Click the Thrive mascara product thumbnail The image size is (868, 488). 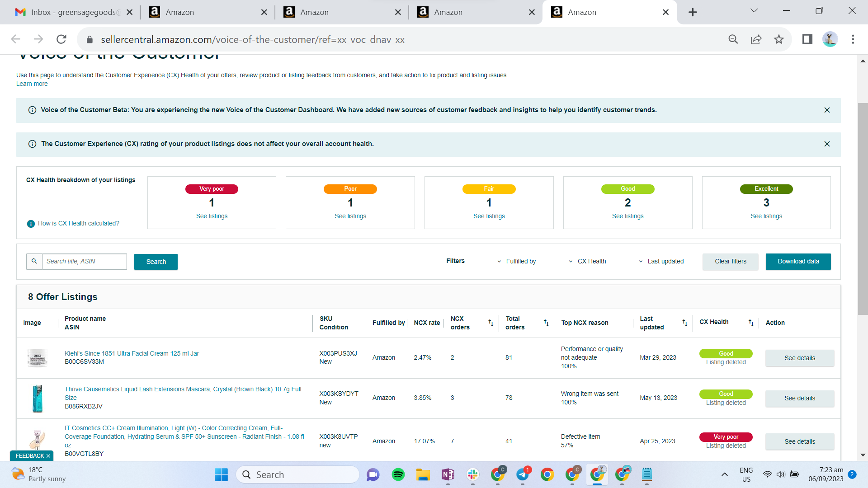(38, 399)
